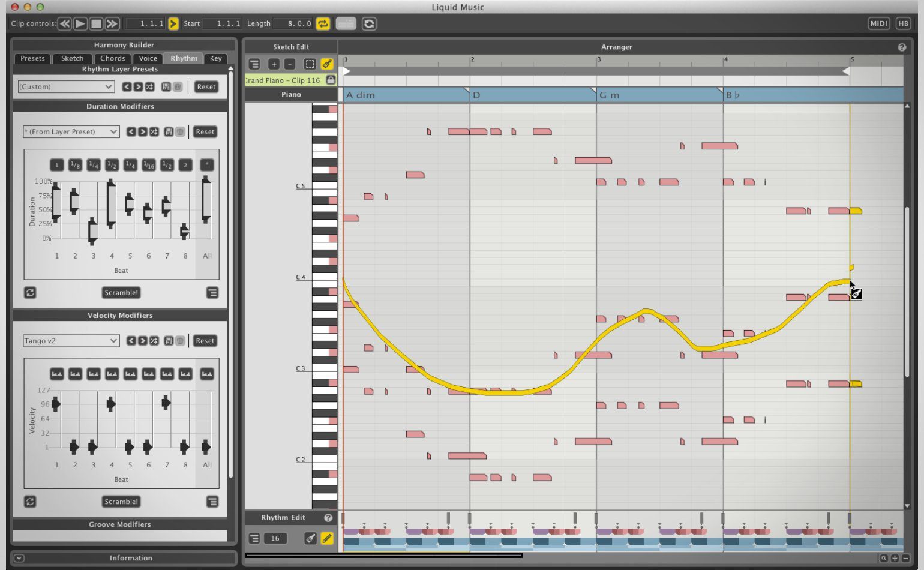Click the Rhythm Edit pencil tool
Viewport: 924px width, 570px height.
[x=327, y=538]
